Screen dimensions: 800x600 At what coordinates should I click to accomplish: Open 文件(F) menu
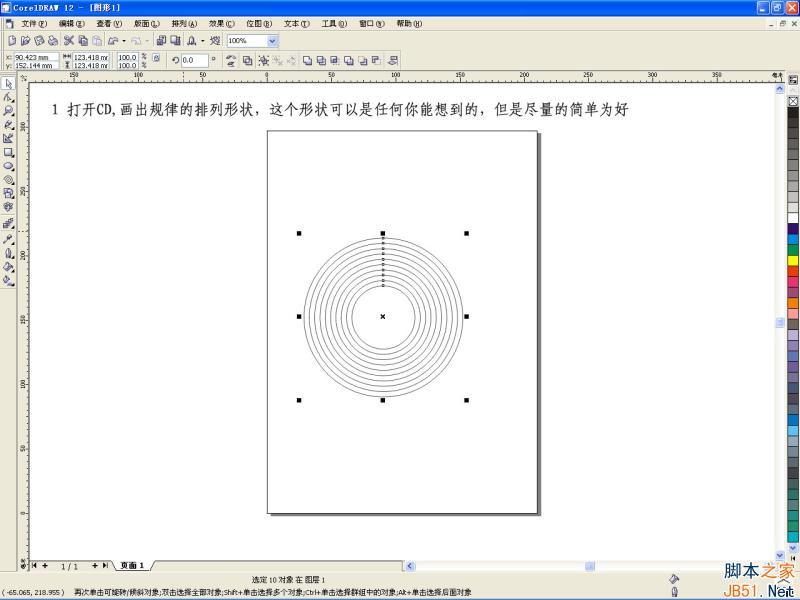tap(34, 23)
